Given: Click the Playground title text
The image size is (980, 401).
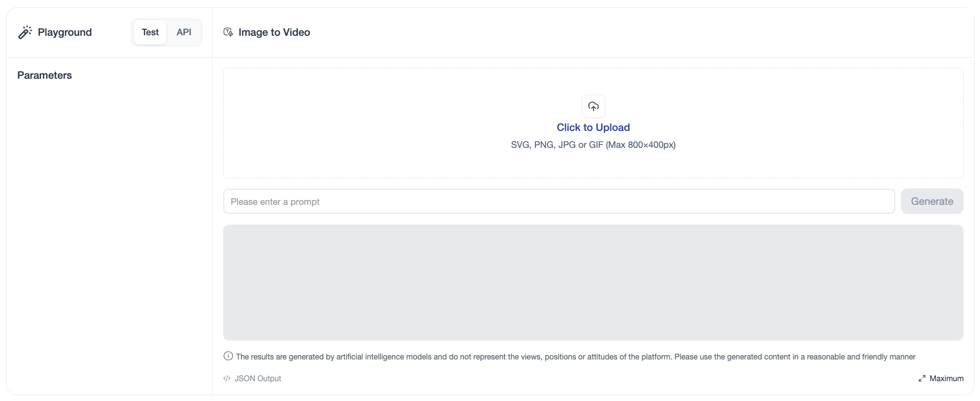Looking at the screenshot, I should (x=65, y=32).
